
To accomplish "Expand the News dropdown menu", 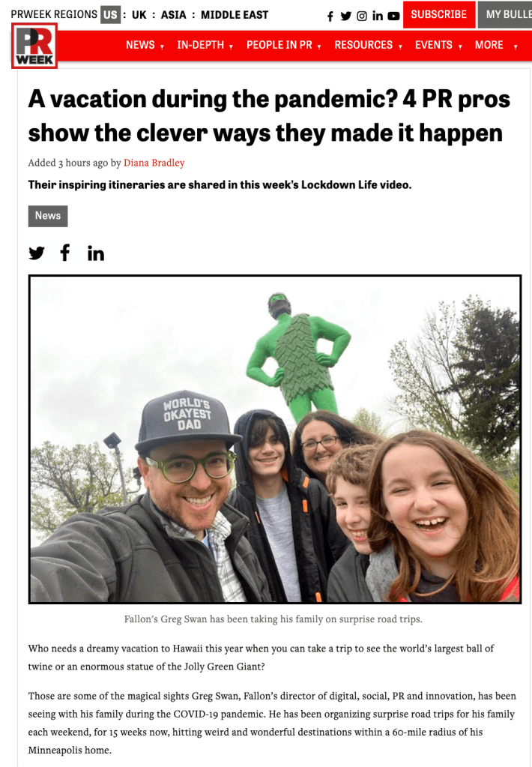I will pos(145,45).
